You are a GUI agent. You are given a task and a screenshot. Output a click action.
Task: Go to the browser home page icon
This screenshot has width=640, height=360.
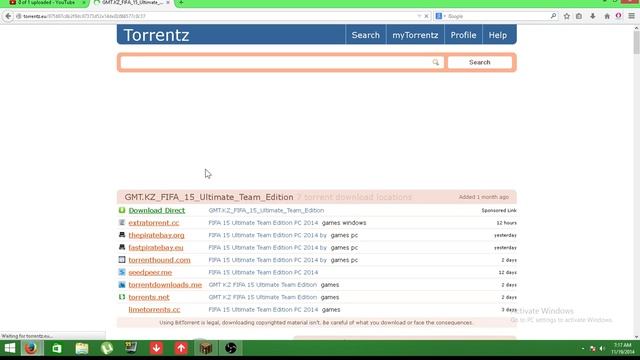click(x=607, y=16)
